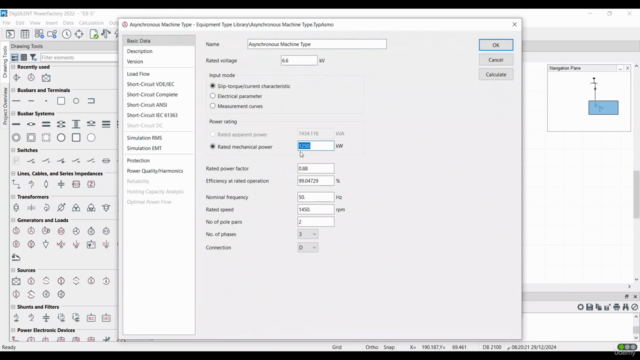This screenshot has height=360, width=640.
Task: Select the double busbar icon in Busbar Systems
Action: pyautogui.click(x=46, y=124)
